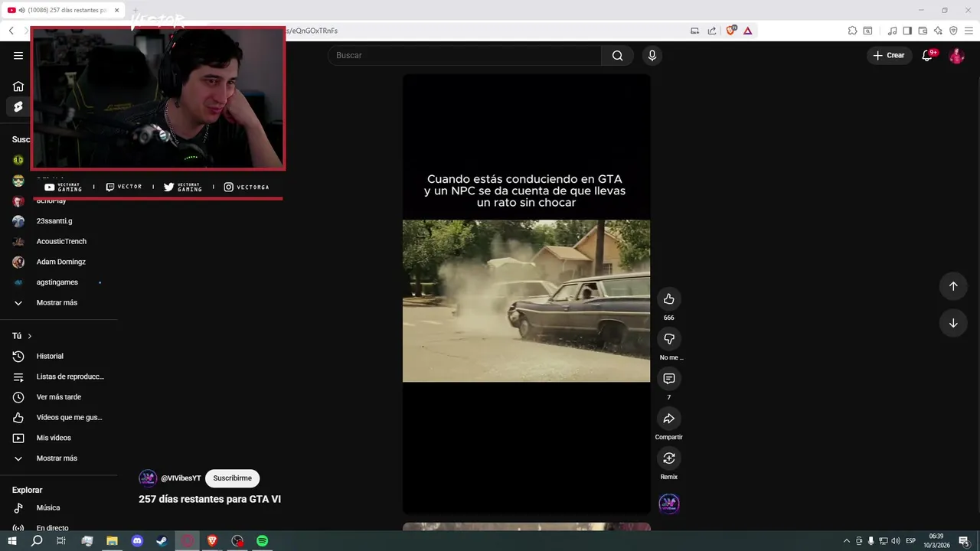Click the Brave Shields lion icon
Image resolution: width=980 pixels, height=551 pixels.
[730, 31]
